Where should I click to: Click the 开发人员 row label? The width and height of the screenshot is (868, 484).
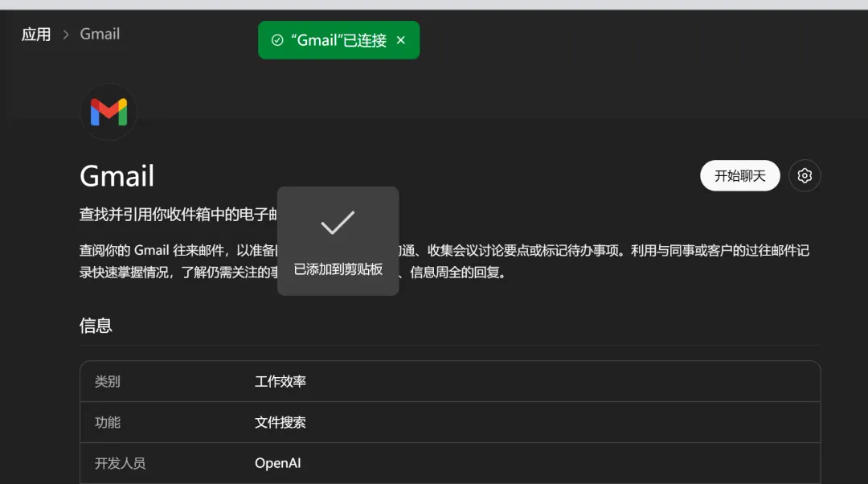coord(120,464)
